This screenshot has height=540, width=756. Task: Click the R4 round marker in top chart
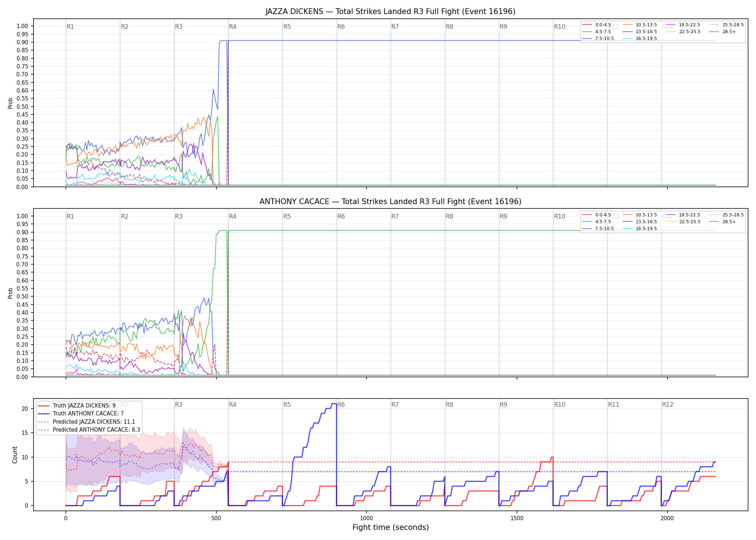[233, 27]
